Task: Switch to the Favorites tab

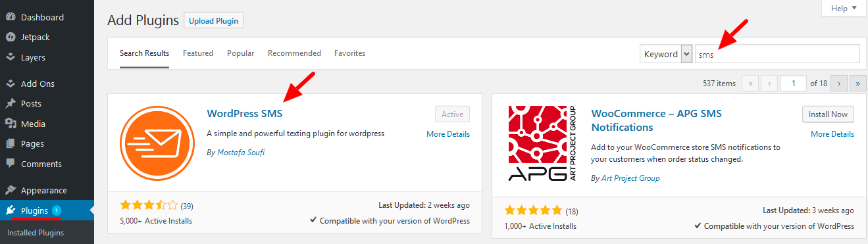Action: [349, 53]
